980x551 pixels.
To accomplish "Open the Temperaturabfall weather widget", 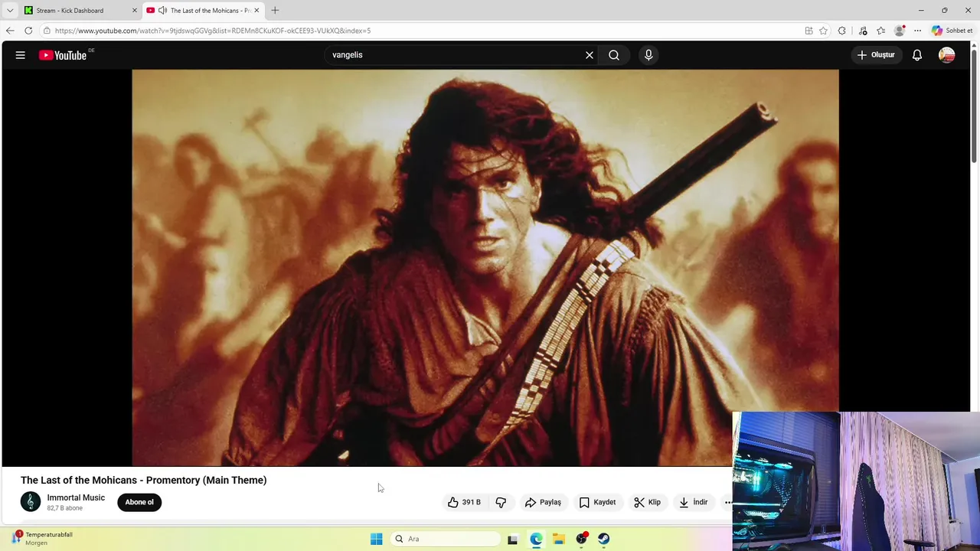I will (42, 538).
